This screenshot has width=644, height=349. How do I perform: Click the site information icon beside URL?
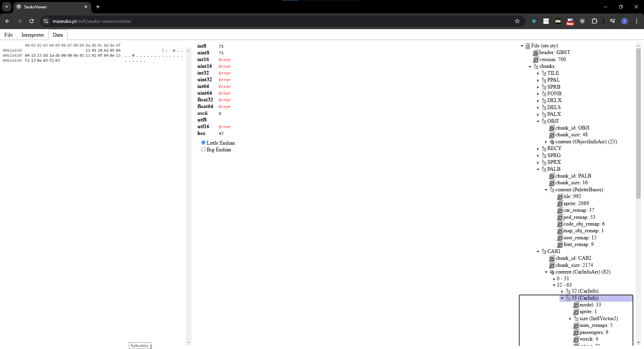click(46, 21)
